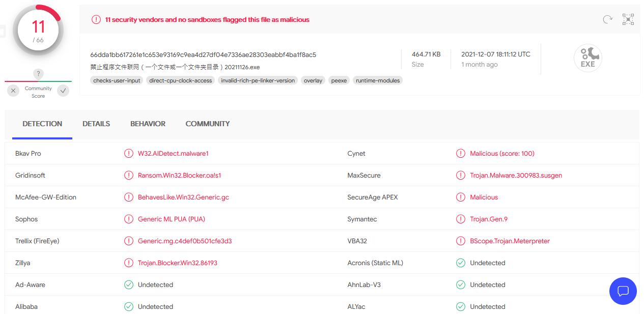Click the peexe tag
The height and width of the screenshot is (314, 644).
(x=339, y=80)
